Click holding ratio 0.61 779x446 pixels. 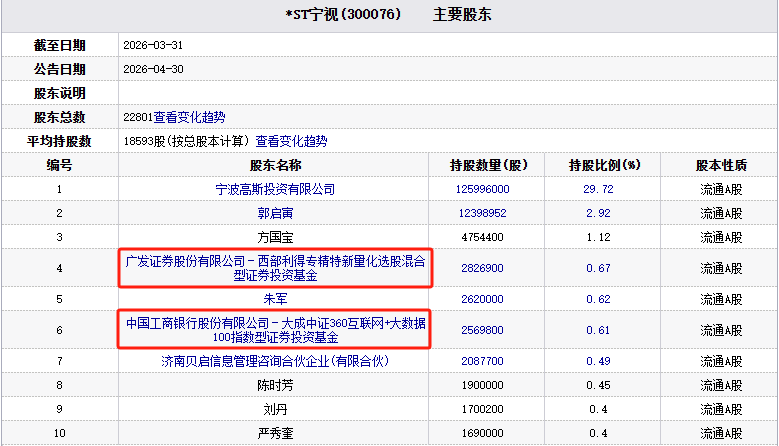[598, 330]
